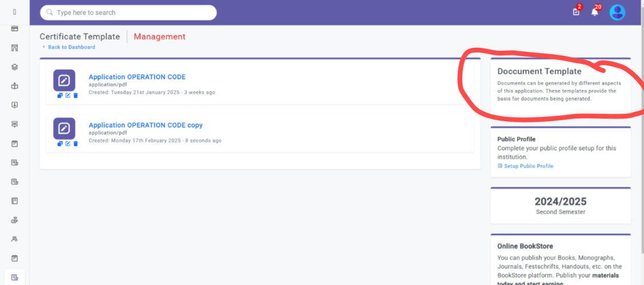The image size is (644, 285).
Task: Open the user profile avatar menu
Action: click(x=617, y=13)
